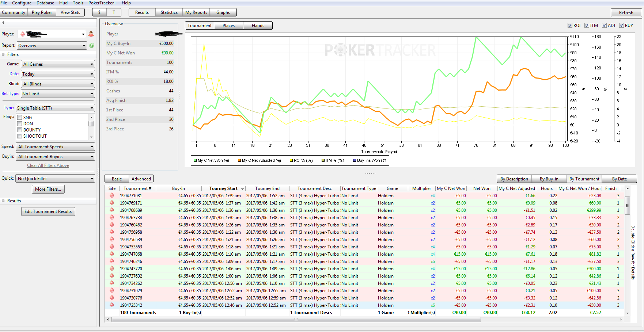Screen dimensions: 644x332
Task: Select the Places graph tab
Action: pos(229,26)
